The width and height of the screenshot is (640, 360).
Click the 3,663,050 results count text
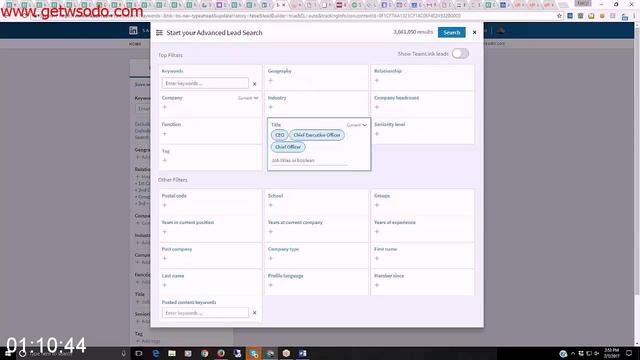413,32
